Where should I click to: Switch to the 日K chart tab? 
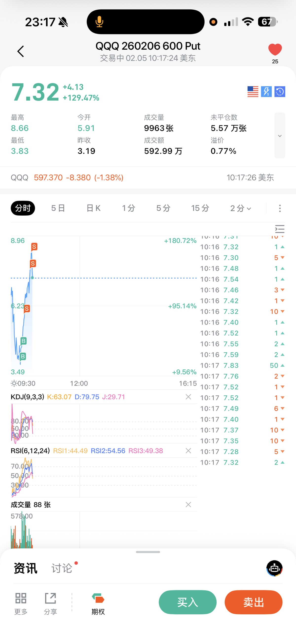pos(93,208)
